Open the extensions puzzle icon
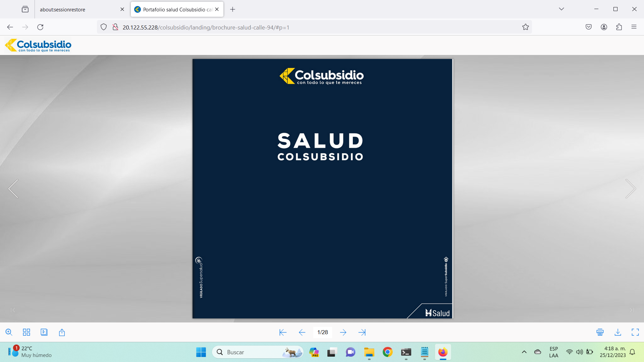This screenshot has height=362, width=644. 619,27
